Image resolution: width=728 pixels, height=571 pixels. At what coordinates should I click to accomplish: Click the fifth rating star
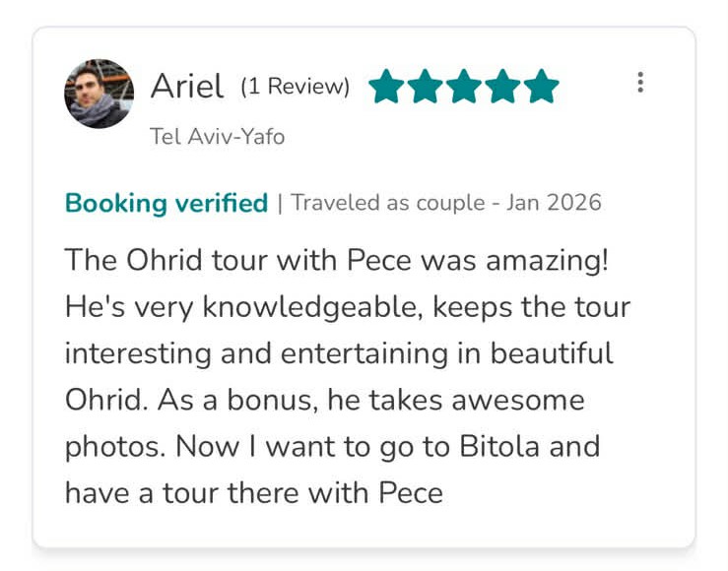(542, 87)
